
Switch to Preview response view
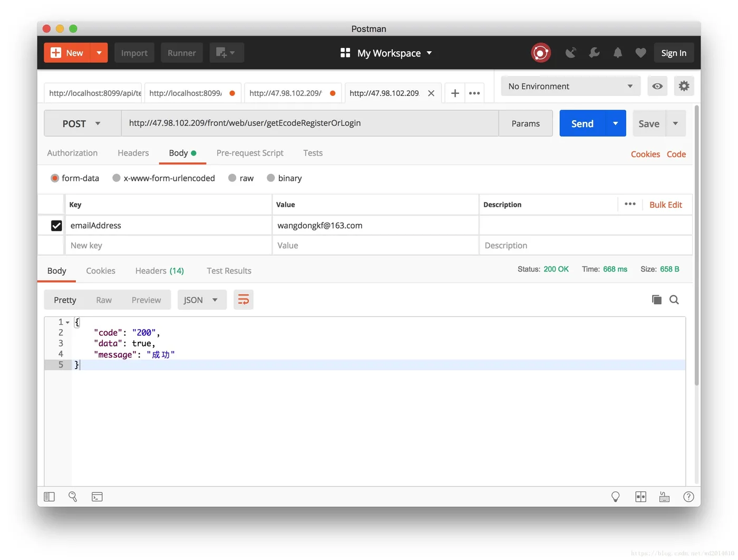(x=147, y=300)
